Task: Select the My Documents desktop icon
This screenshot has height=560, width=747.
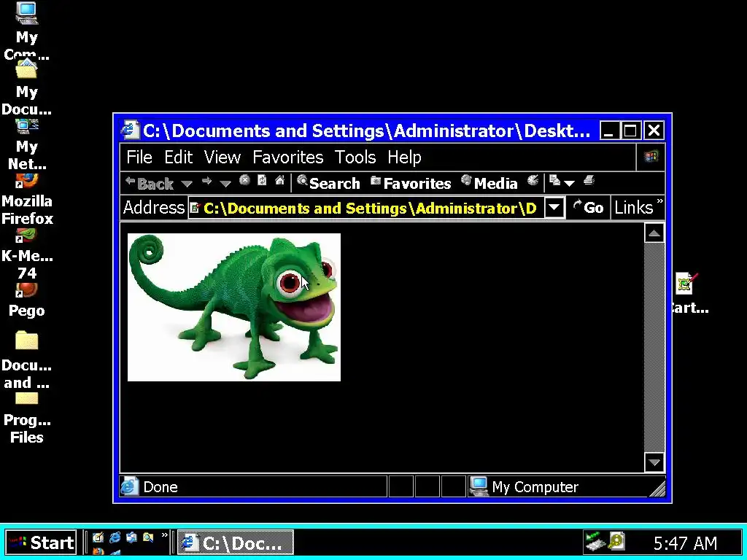Action: point(27,88)
